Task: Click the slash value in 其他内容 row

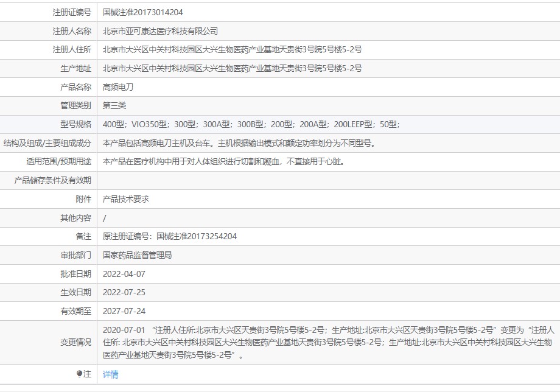Action: click(104, 218)
